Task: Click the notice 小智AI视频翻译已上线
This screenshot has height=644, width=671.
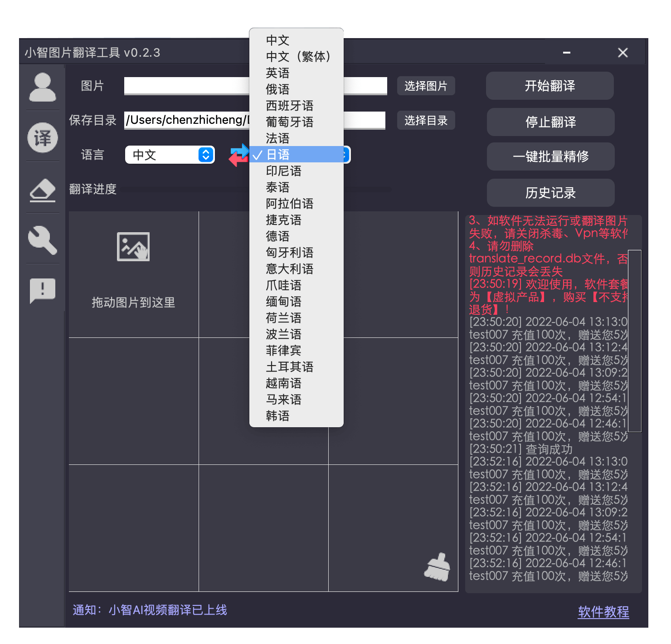Action: tap(168, 610)
